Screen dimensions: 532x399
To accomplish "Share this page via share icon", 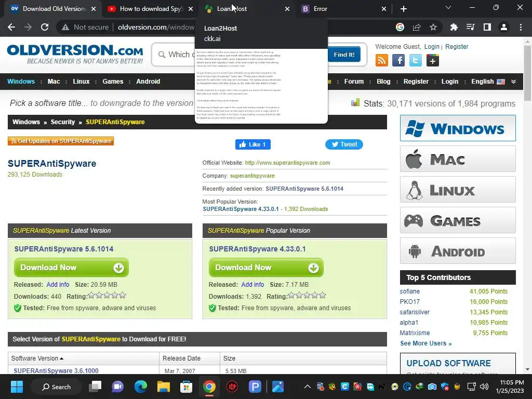I will pyautogui.click(x=417, y=27).
